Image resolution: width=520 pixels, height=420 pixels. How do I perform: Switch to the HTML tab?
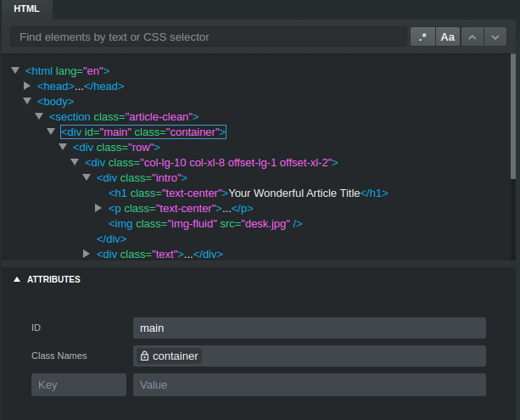point(26,8)
